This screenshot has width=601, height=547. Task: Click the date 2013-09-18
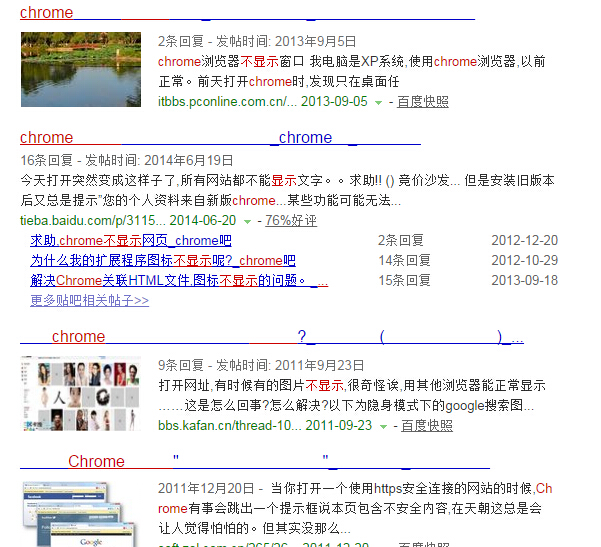click(525, 280)
